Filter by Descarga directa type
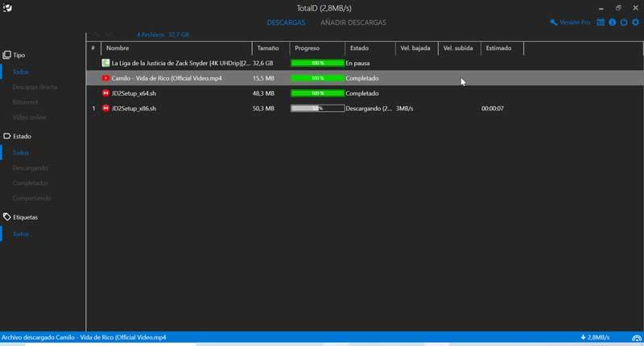 [35, 87]
